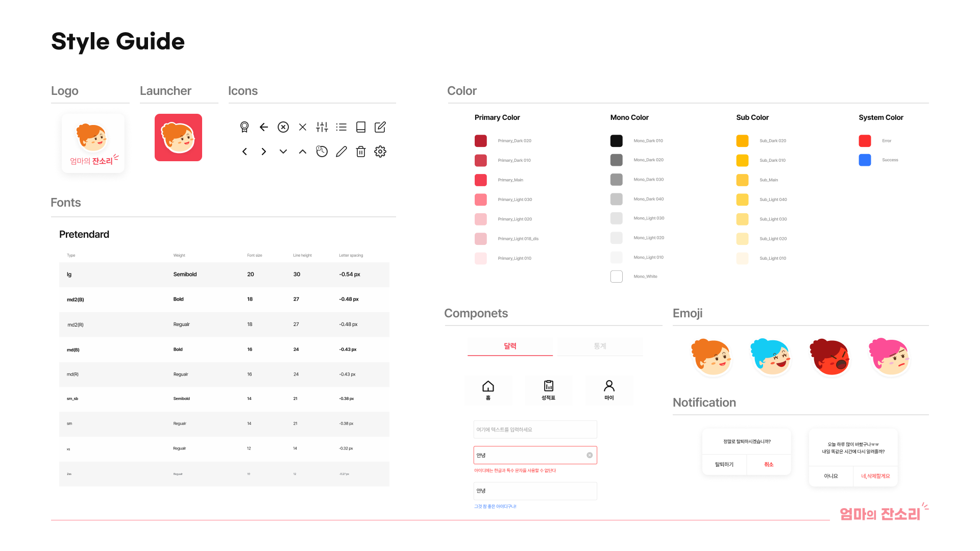Click the edit square pencil icon
This screenshot has width=980, height=551.
point(380,127)
